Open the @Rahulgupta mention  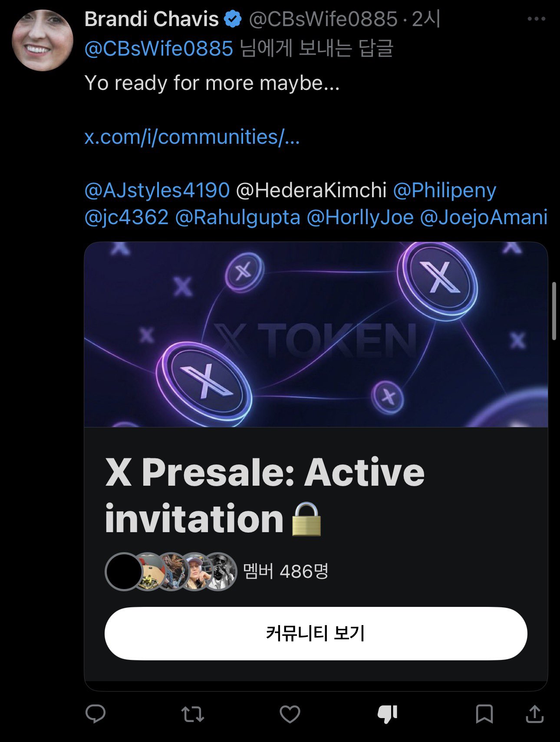coord(237,217)
